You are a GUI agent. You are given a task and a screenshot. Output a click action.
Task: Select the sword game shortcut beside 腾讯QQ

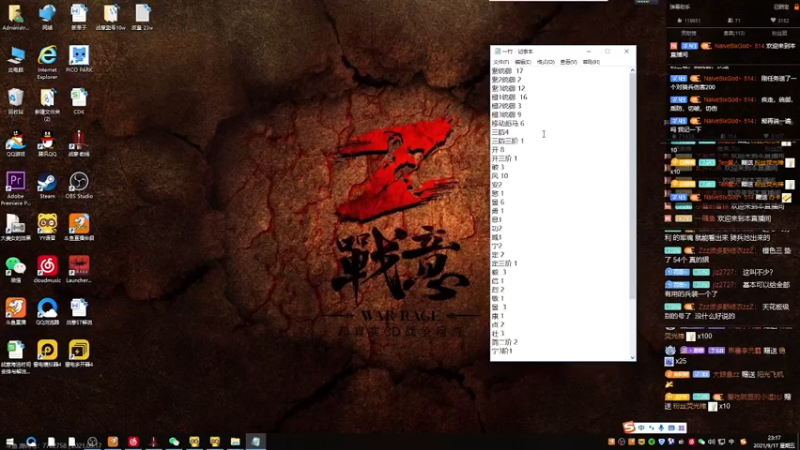79,143
